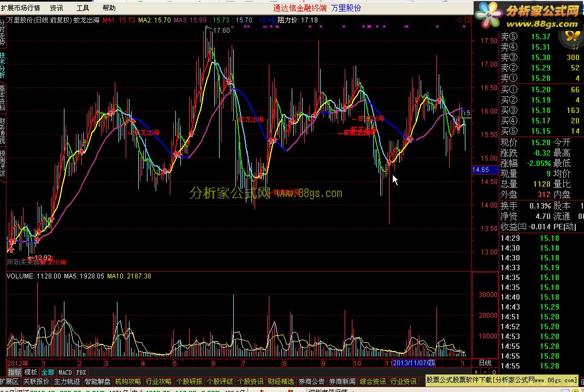Click the 0 reset button below 日线

click(x=494, y=372)
